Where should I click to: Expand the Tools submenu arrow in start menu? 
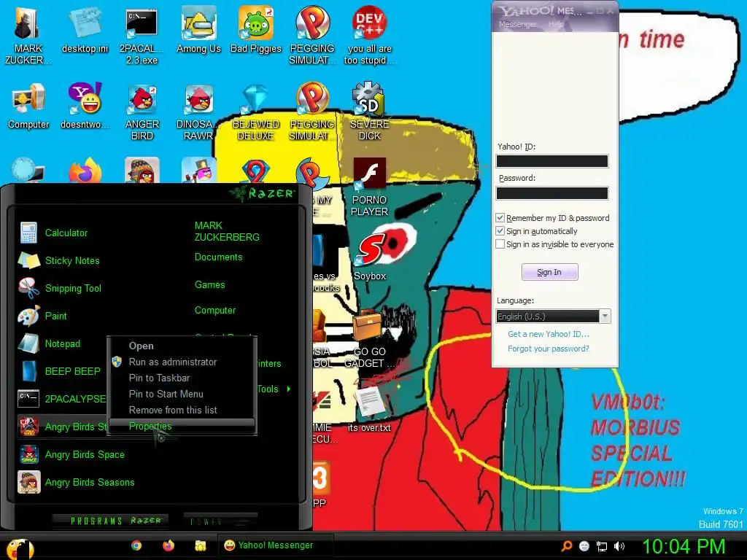[289, 389]
